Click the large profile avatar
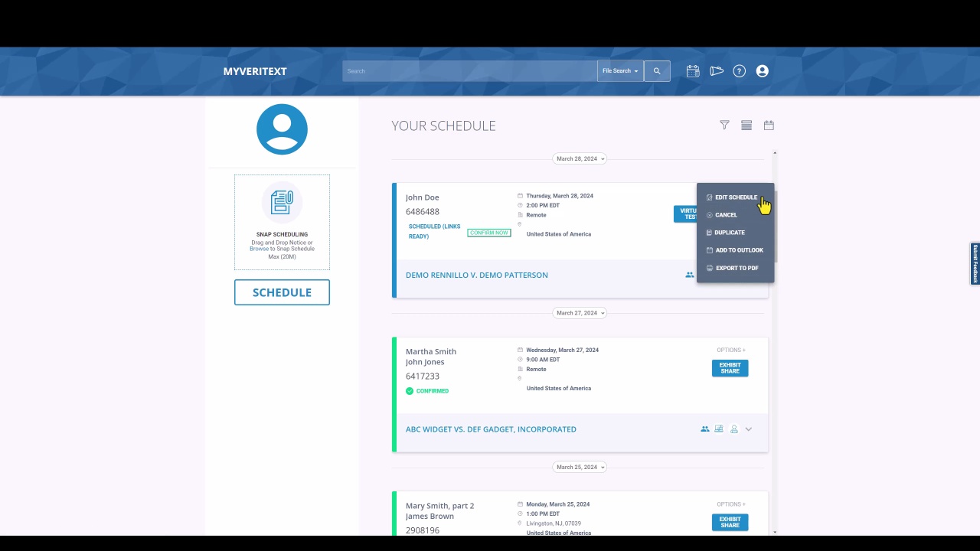Viewport: 980px width, 551px height. coord(282,129)
